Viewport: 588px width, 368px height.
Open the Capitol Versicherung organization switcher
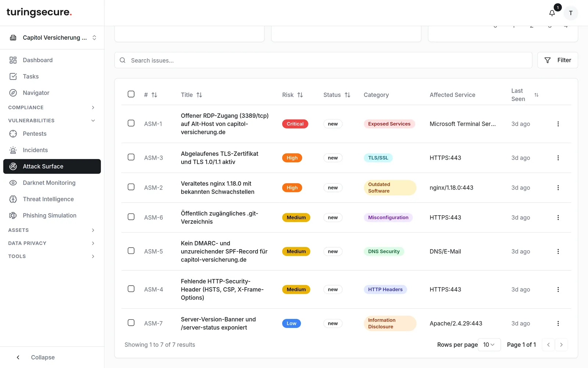pyautogui.click(x=52, y=38)
